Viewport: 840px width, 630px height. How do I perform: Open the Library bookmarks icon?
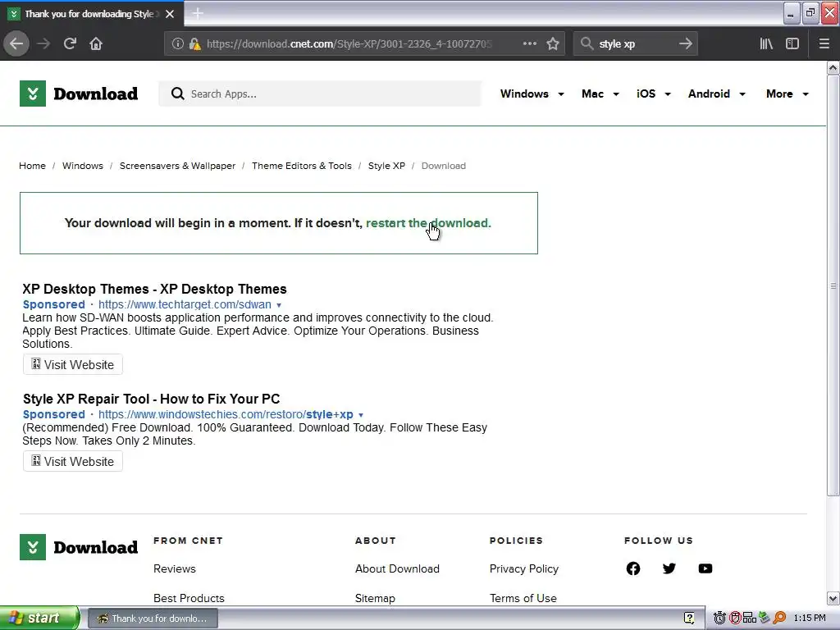click(x=766, y=43)
